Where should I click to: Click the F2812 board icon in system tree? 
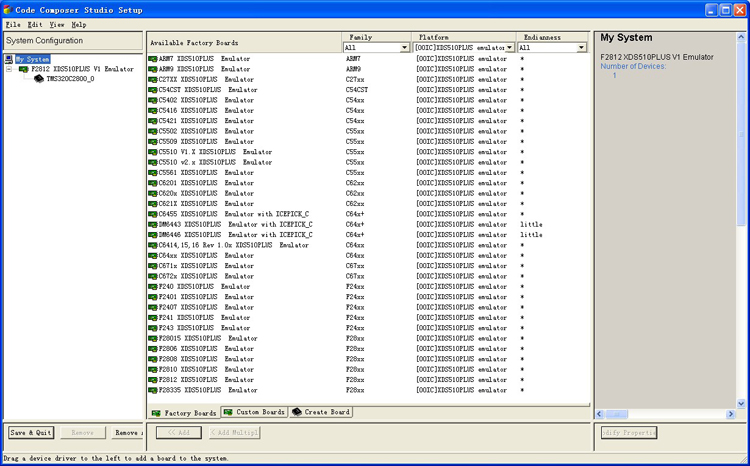(23, 69)
